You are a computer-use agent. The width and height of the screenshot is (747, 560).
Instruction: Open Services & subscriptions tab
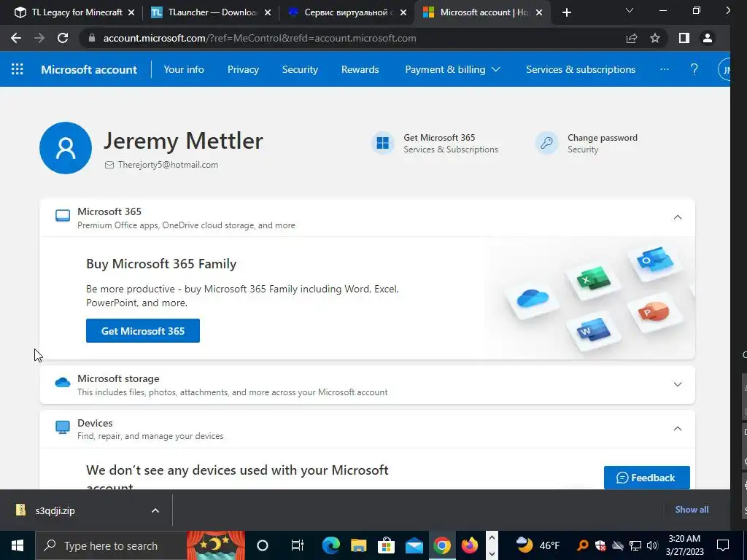581,69
